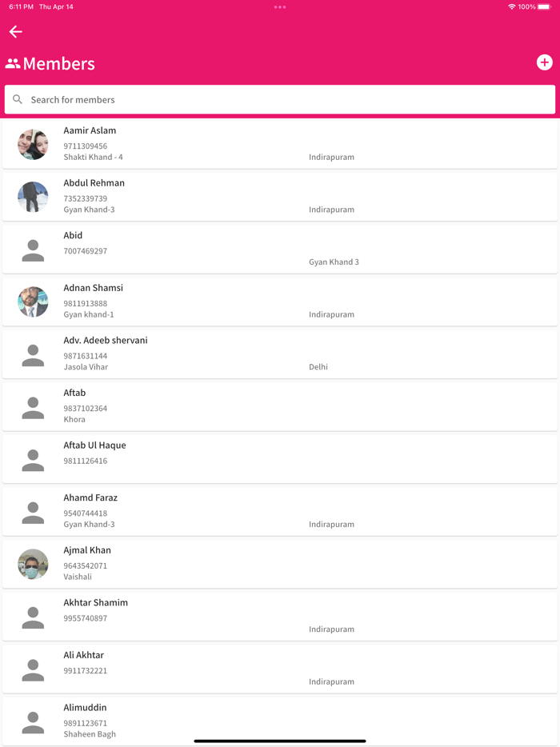The height and width of the screenshot is (747, 560).
Task: Tap Ali Akhtar's phone number 9911732221
Action: tap(86, 671)
